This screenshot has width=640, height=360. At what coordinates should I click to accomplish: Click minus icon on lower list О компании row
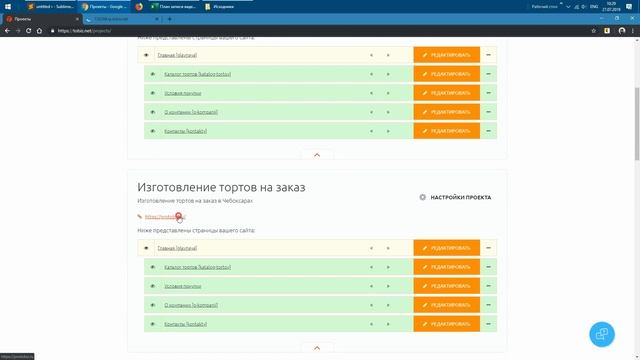488,305
